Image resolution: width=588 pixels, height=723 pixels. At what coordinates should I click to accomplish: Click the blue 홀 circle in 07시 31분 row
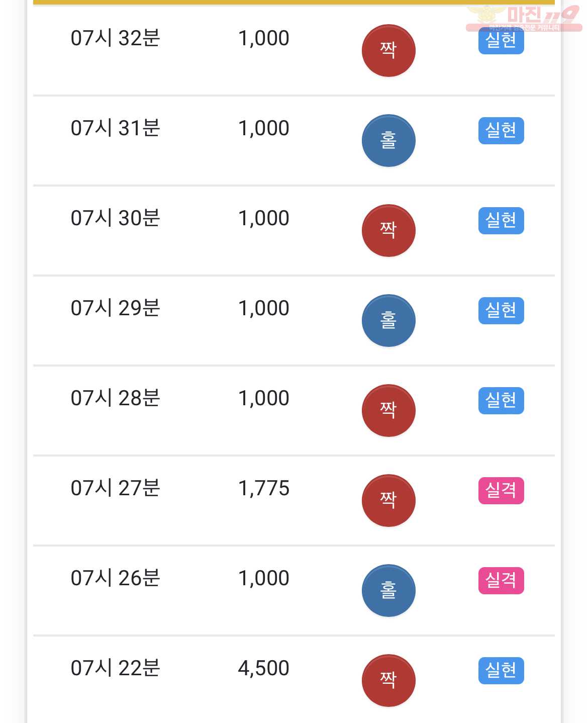388,140
